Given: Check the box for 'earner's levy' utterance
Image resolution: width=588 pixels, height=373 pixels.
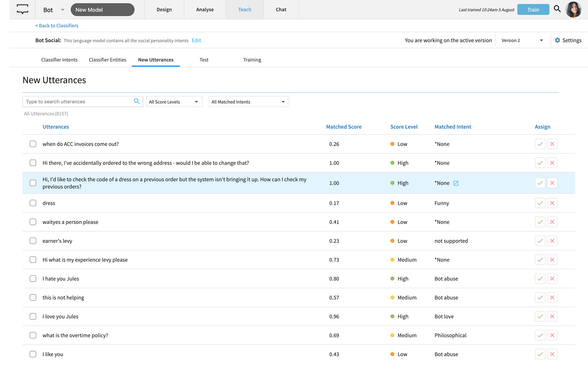Looking at the screenshot, I should click(33, 241).
